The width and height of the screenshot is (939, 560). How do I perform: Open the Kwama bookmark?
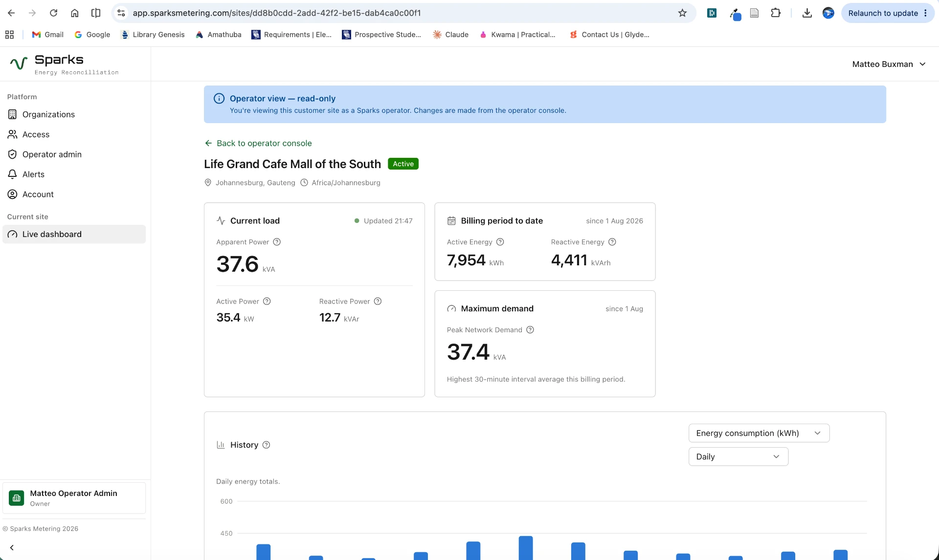point(517,35)
